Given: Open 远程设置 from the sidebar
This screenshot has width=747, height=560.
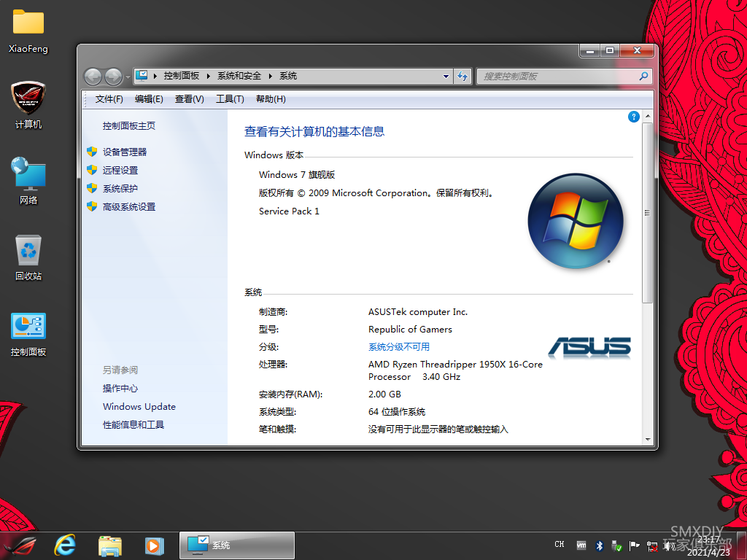Looking at the screenshot, I should (120, 171).
